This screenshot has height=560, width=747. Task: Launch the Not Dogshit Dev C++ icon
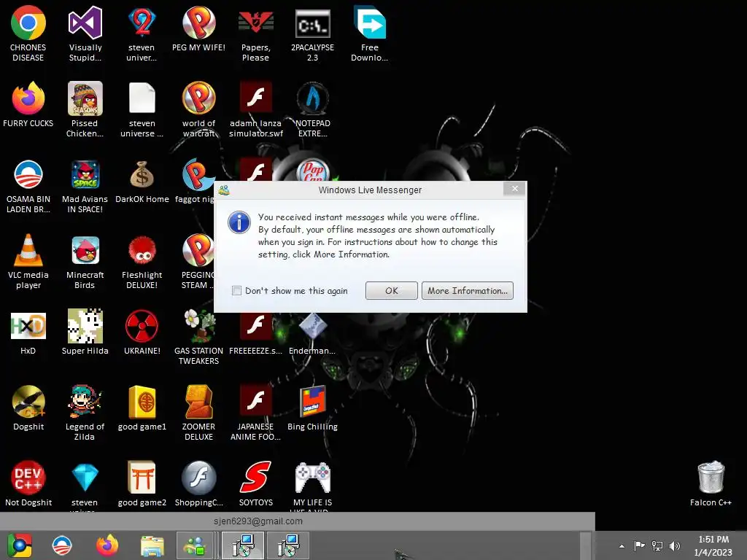pos(28,484)
